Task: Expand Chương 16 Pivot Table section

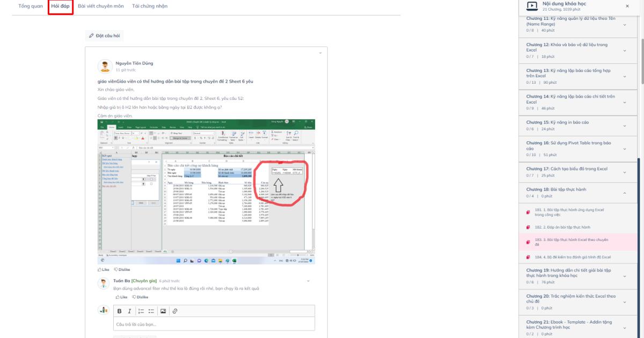Action: pyautogui.click(x=625, y=149)
